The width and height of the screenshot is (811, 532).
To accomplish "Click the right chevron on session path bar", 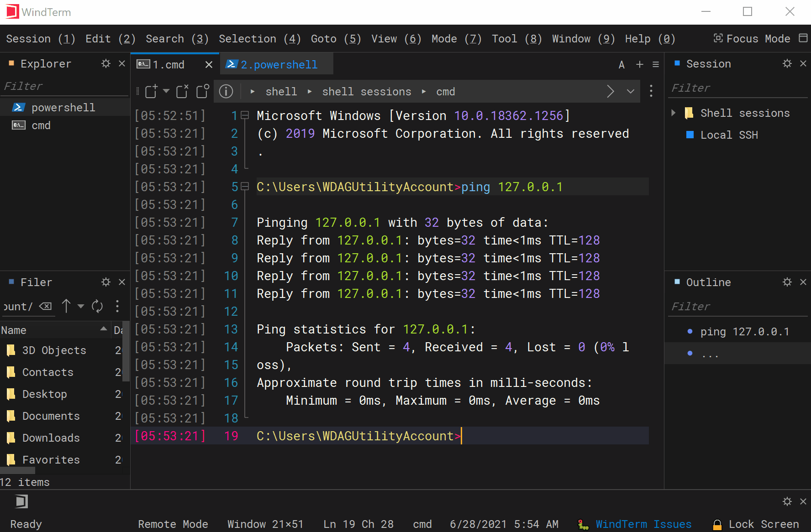I will 611,91.
